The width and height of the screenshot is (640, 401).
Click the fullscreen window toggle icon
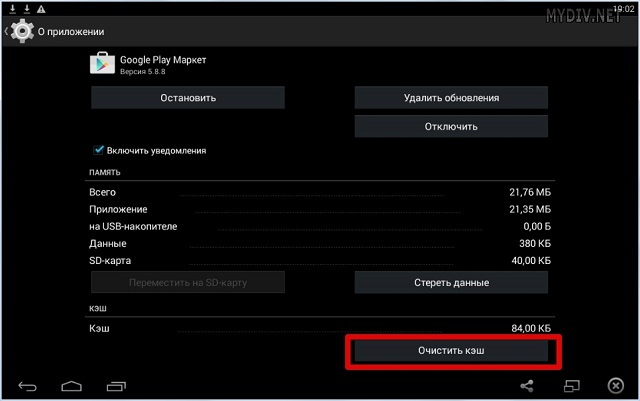571,386
